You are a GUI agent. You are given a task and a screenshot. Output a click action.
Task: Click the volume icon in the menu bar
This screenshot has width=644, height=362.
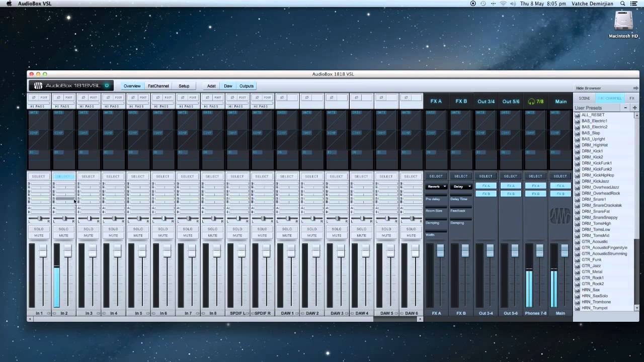pos(513,4)
